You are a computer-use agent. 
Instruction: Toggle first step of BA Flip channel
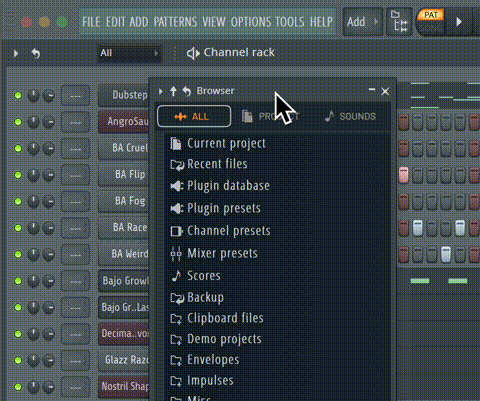(x=404, y=175)
